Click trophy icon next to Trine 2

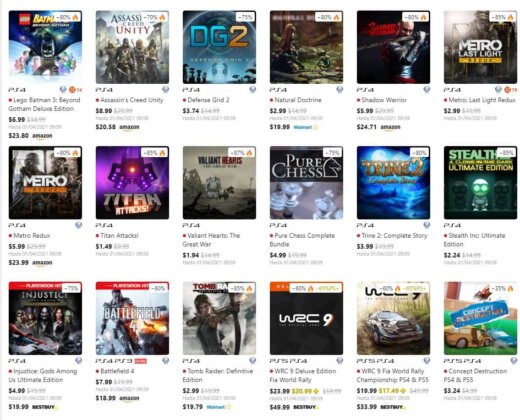(x=427, y=225)
